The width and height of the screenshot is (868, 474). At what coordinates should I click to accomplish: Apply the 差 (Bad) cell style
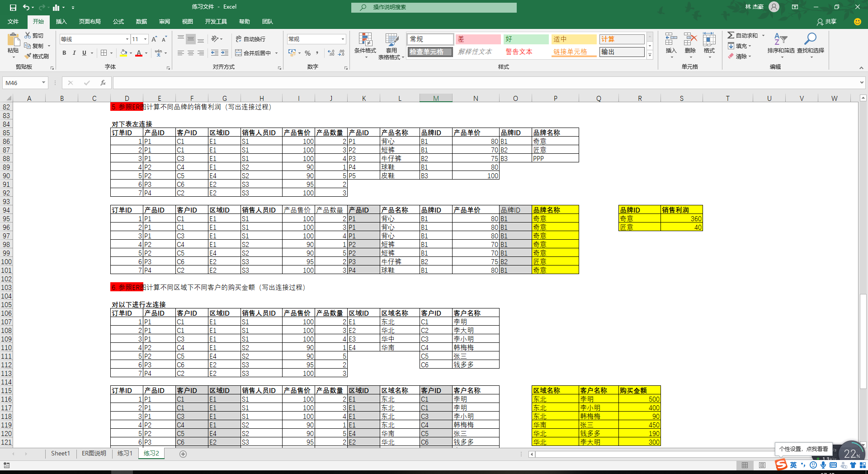click(478, 39)
